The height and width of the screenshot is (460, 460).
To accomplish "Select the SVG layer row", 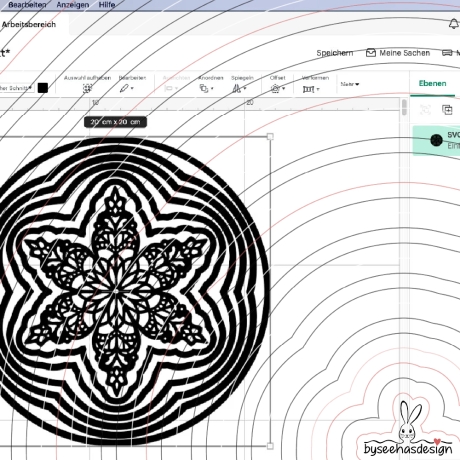I will (436, 140).
